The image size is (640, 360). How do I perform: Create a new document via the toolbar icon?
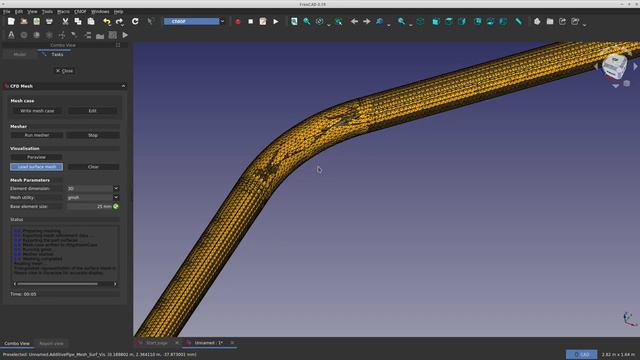point(11,21)
